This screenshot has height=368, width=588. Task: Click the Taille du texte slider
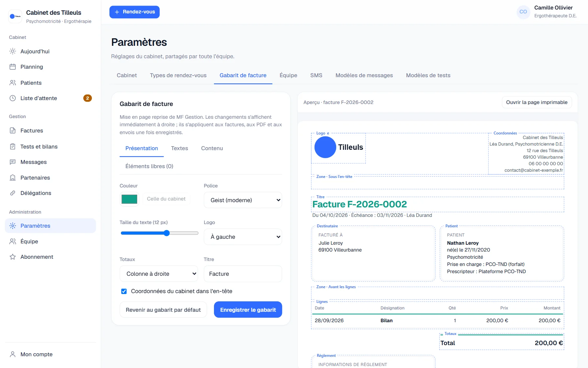pyautogui.click(x=160, y=233)
